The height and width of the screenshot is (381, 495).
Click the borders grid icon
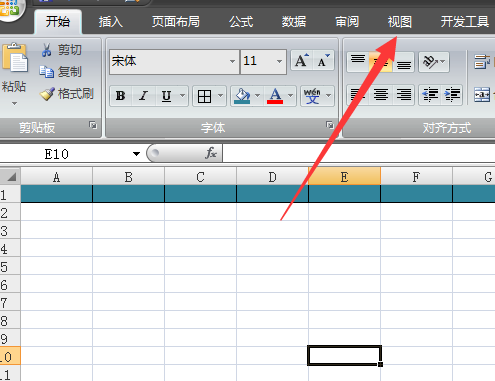coord(204,96)
